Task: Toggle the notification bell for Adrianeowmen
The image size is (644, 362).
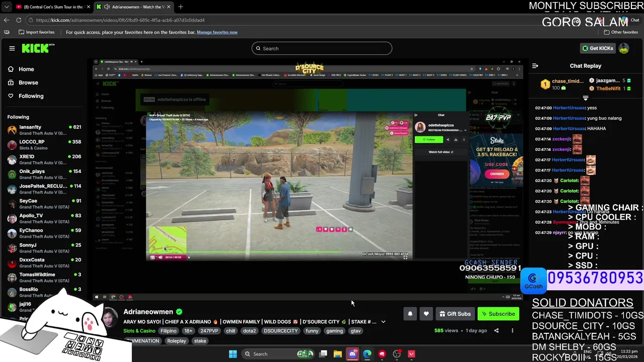Action: pyautogui.click(x=410, y=314)
